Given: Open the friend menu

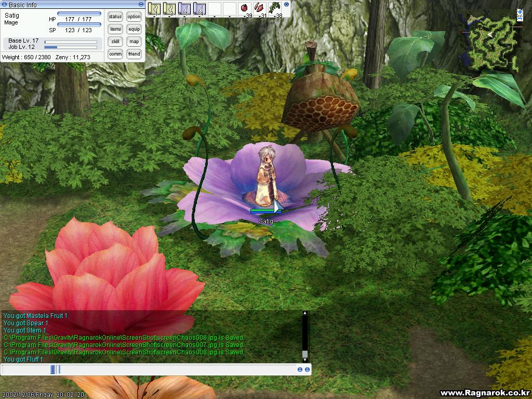Looking at the screenshot, I should pyautogui.click(x=134, y=54).
